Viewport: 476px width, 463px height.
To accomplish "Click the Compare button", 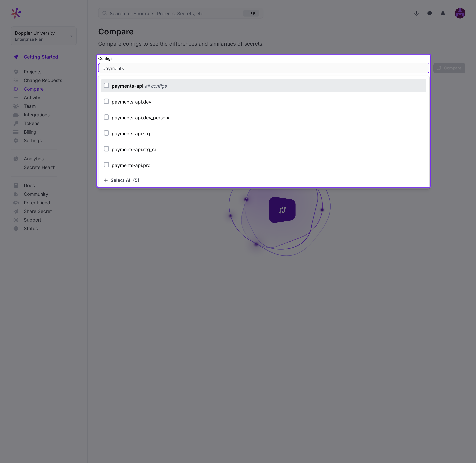I will 449,68.
